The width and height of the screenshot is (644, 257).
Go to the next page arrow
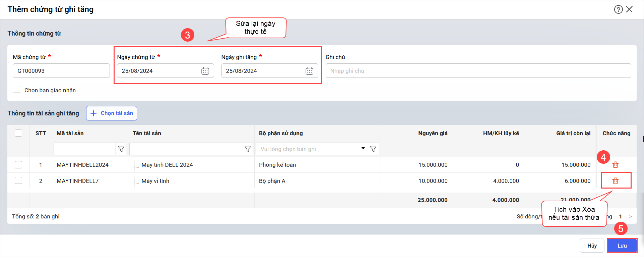(x=631, y=216)
